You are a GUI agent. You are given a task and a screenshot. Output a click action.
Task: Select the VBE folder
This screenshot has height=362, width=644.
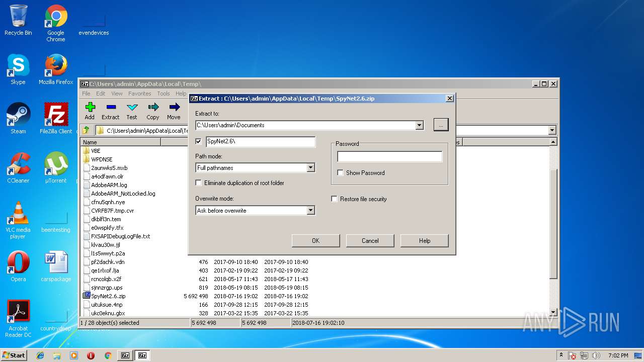click(96, 151)
